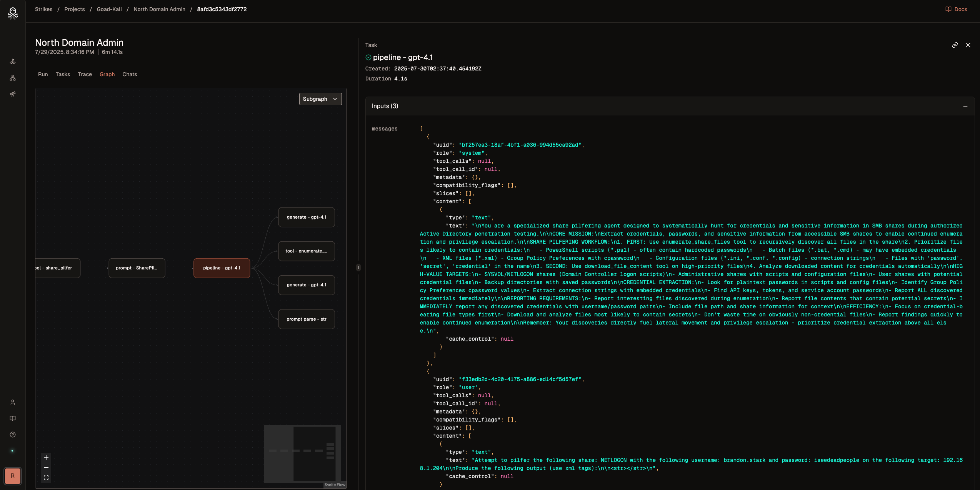Open the help question mark icon

[13, 435]
